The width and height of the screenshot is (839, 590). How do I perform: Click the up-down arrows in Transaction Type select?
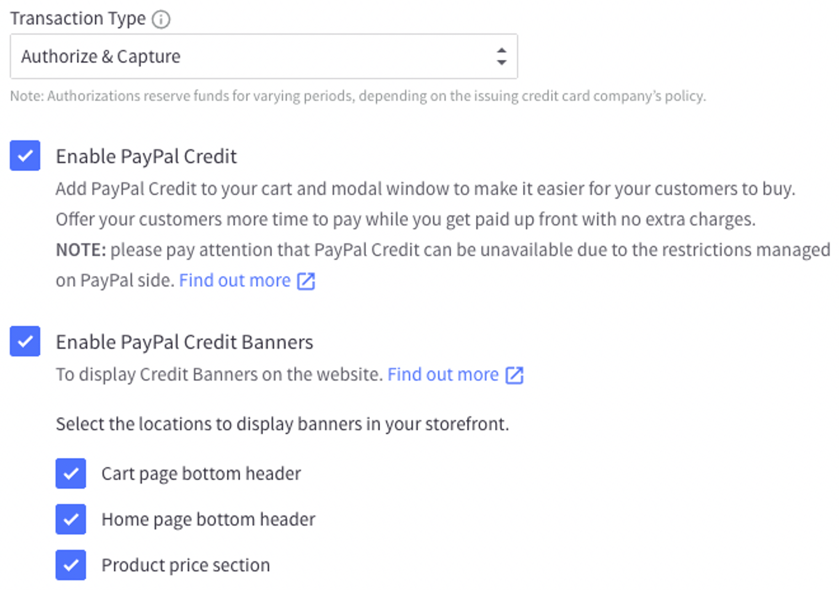click(x=502, y=57)
